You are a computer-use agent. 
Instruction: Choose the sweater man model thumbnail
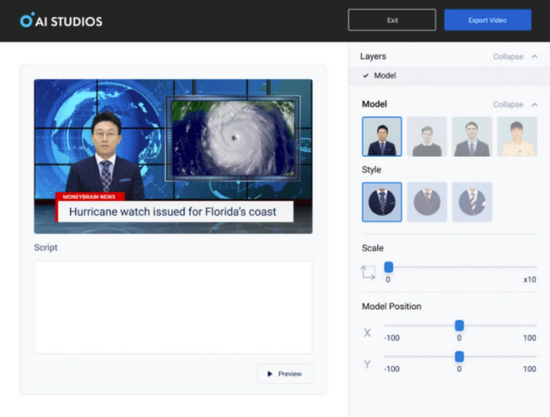point(427,136)
